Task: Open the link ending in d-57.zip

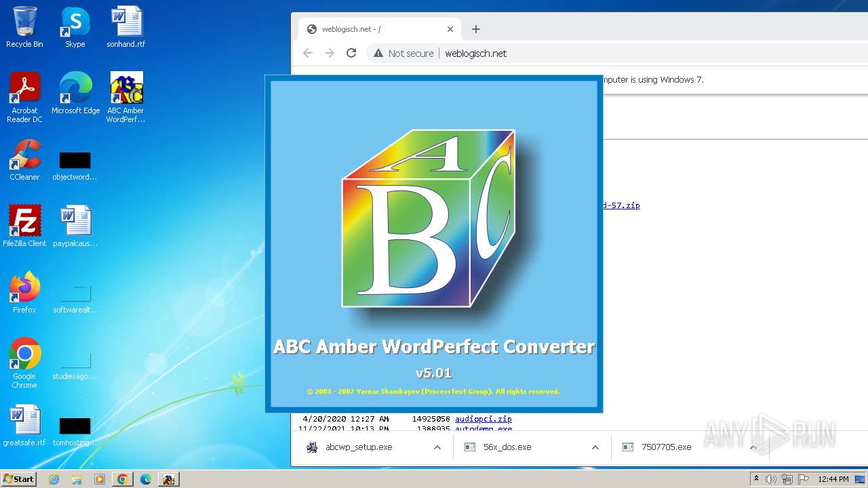Action: click(621, 205)
